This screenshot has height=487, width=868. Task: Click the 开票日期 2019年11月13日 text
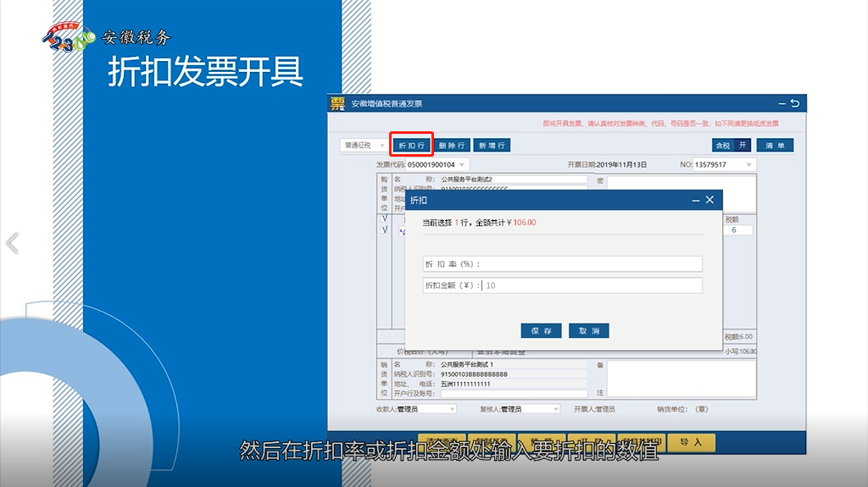(607, 165)
